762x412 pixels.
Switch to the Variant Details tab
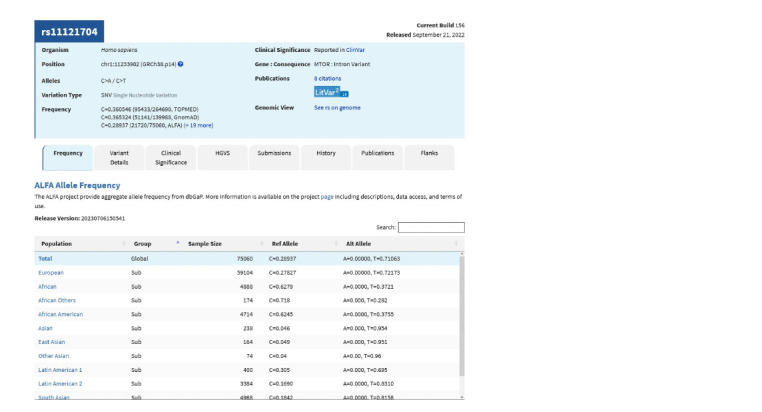pos(119,157)
